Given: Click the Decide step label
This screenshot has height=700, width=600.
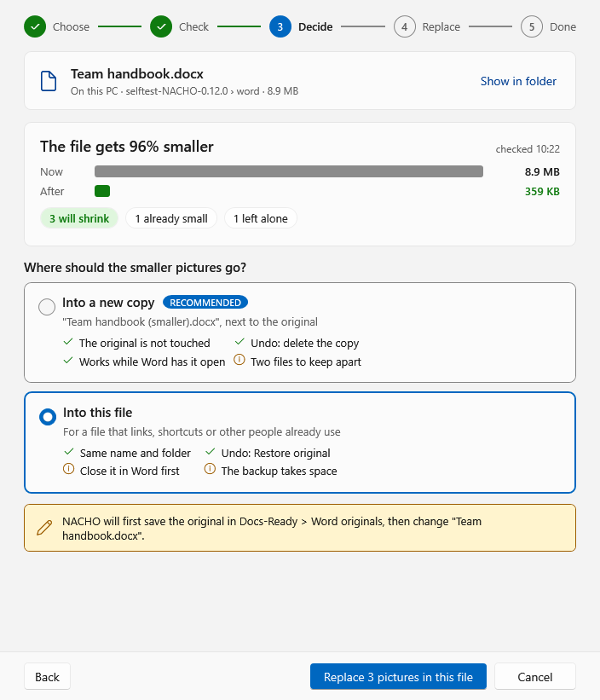Looking at the screenshot, I should tap(315, 26).
